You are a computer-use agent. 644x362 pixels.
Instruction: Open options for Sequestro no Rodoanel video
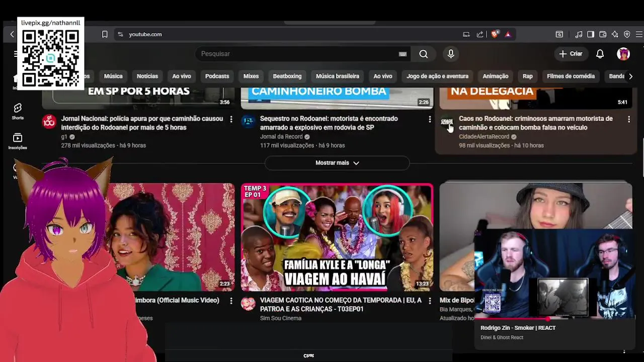click(x=430, y=119)
